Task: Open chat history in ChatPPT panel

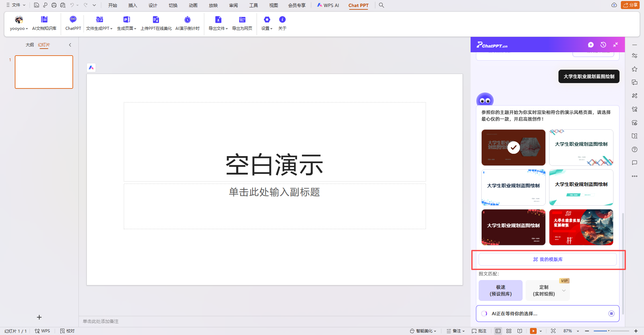Action: coord(603,45)
